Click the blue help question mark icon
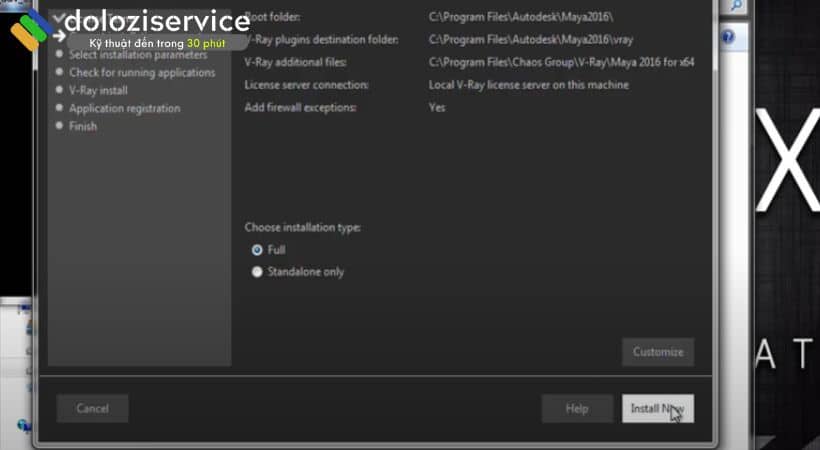The image size is (820, 450). click(728, 38)
